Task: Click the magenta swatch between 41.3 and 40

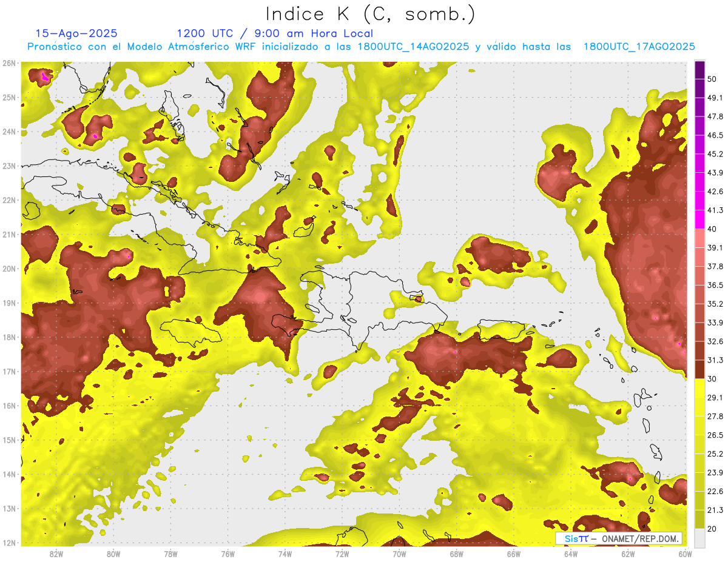Action: (x=699, y=219)
